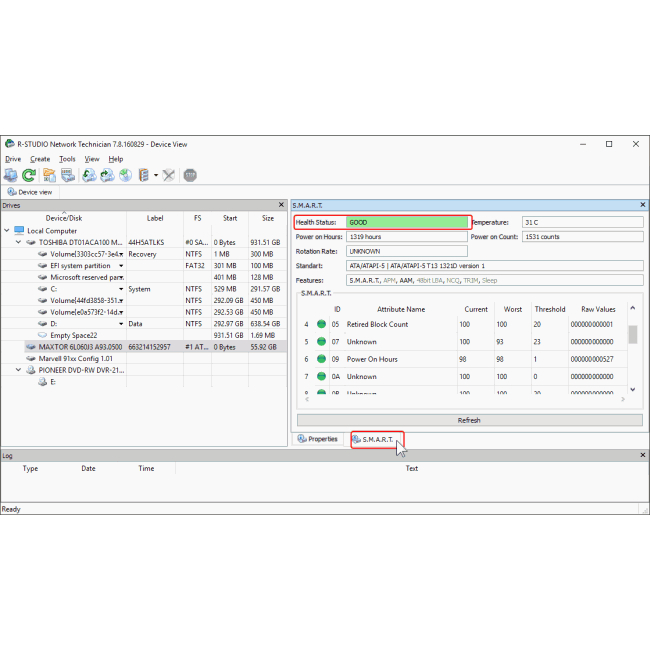The width and height of the screenshot is (650, 650).
Task: Click the Open Image toolbar icon
Action: click(107, 175)
